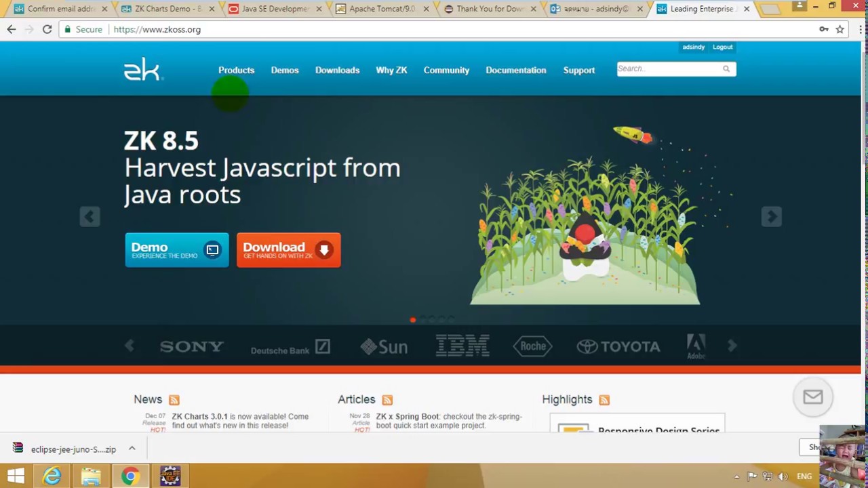Viewport: 868px width, 488px height.
Task: Switch to the Apache Tomcat tab
Action: 382,9
